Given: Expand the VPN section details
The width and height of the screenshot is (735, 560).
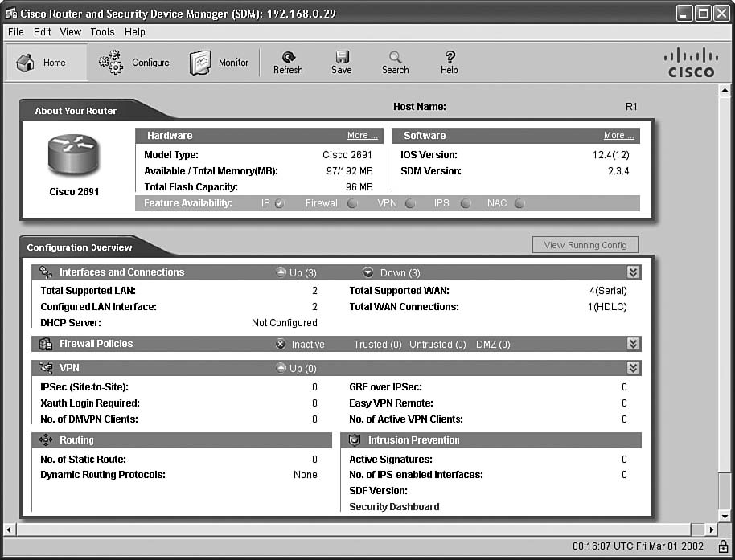Looking at the screenshot, I should click(633, 367).
